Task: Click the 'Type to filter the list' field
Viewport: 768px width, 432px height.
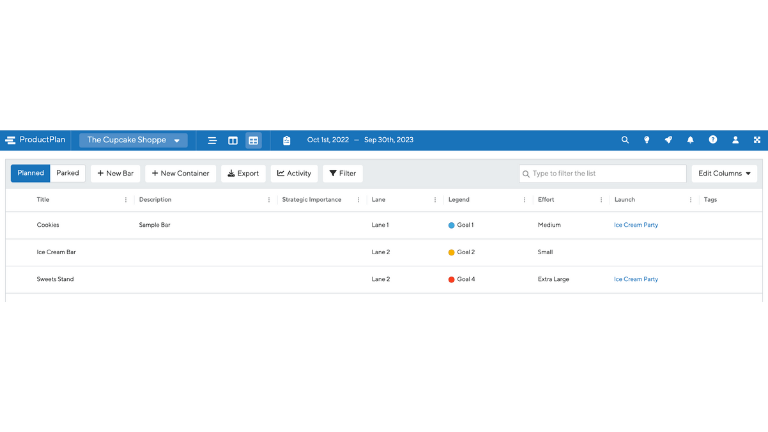Action: [x=602, y=173]
